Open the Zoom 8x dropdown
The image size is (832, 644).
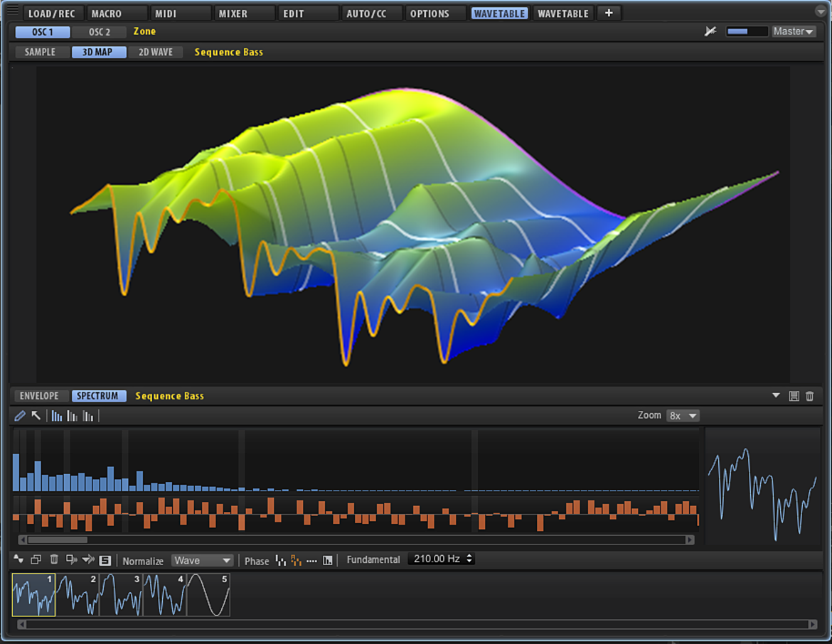(683, 416)
